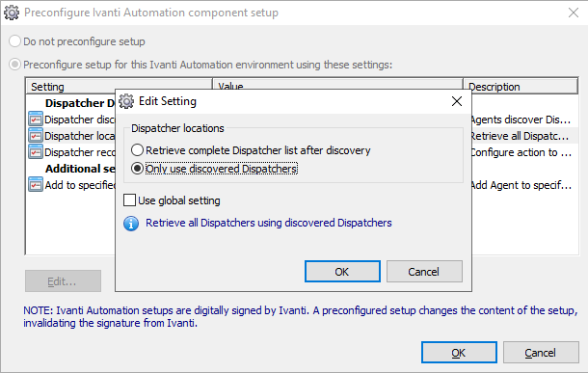Click the Edit Setting gear icon

126,101
